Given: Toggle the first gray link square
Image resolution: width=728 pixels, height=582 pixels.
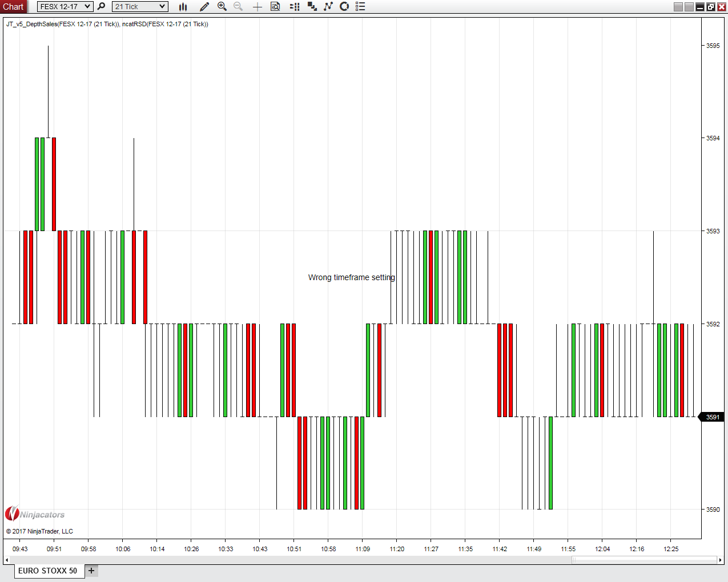Looking at the screenshot, I should click(x=678, y=7).
